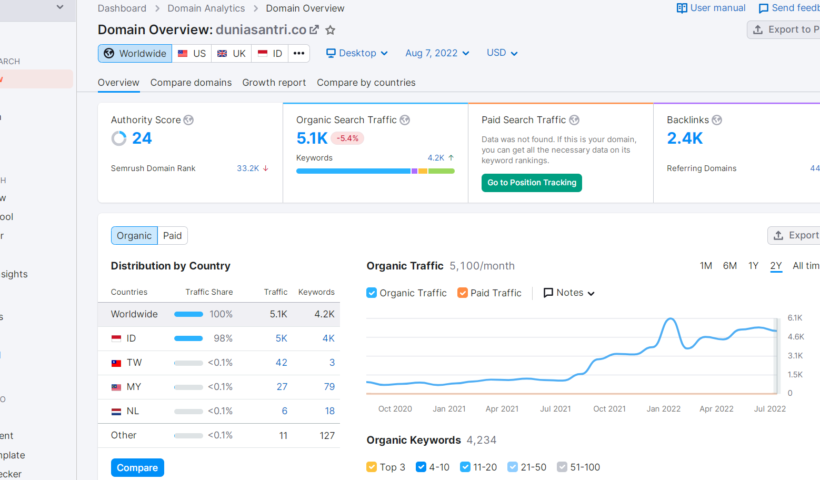
Task: Click the Notes speech-bubble icon
Action: tap(548, 293)
